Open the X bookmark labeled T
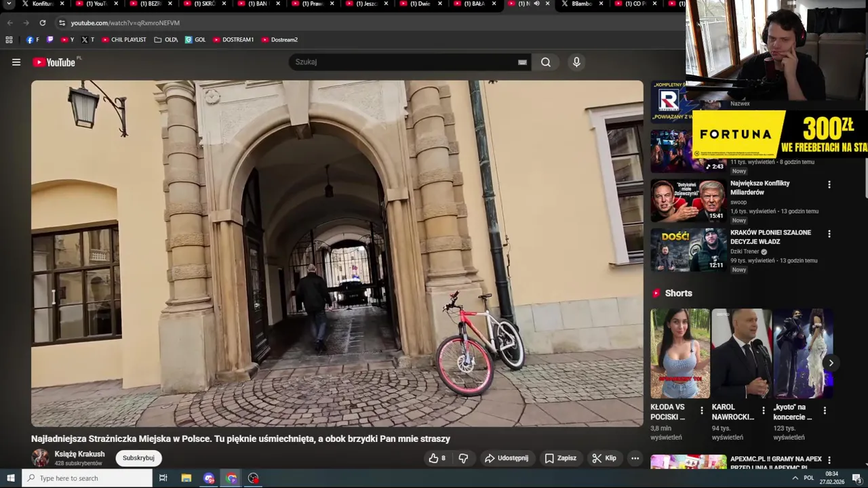This screenshot has height=488, width=868. [x=88, y=40]
